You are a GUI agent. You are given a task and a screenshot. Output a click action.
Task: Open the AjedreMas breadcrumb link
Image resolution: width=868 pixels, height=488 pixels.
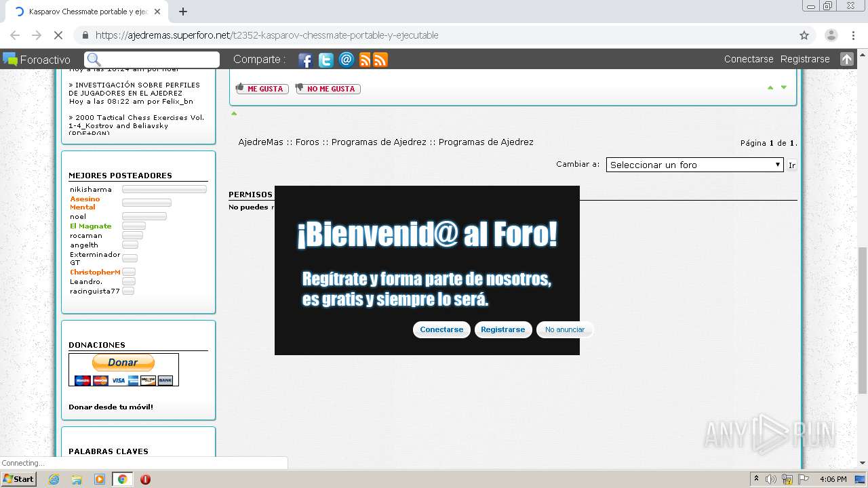point(260,142)
